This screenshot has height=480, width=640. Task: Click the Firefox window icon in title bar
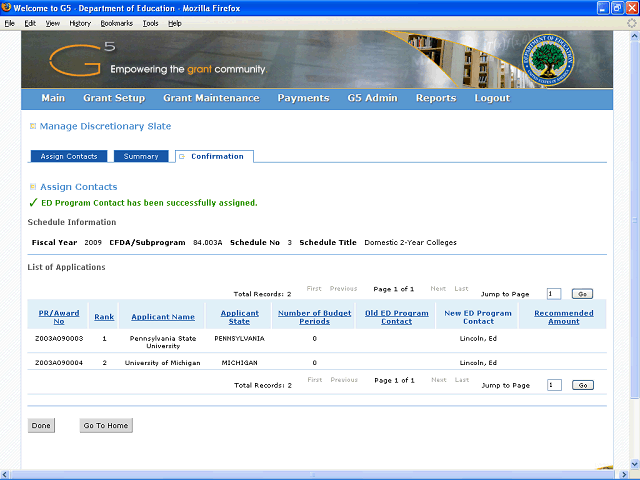tap(8, 7)
